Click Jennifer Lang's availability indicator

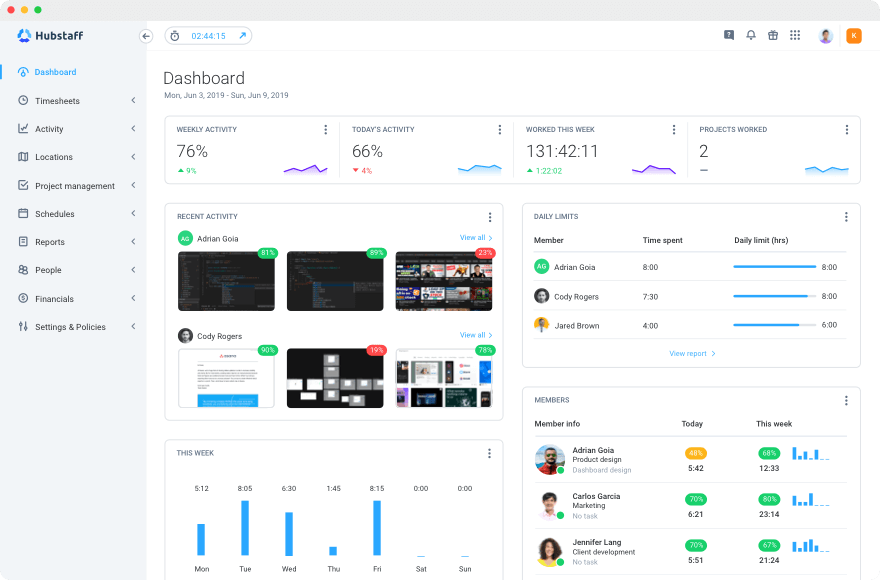point(560,560)
